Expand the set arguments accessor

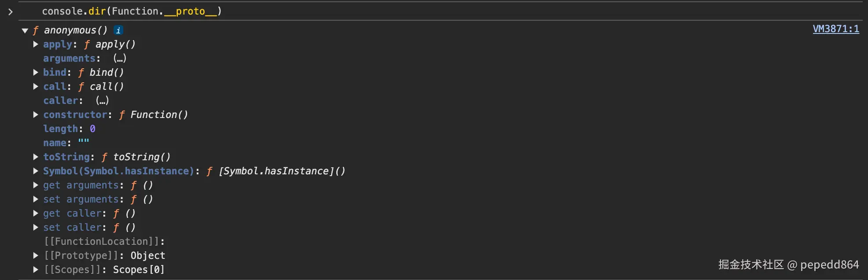point(36,199)
